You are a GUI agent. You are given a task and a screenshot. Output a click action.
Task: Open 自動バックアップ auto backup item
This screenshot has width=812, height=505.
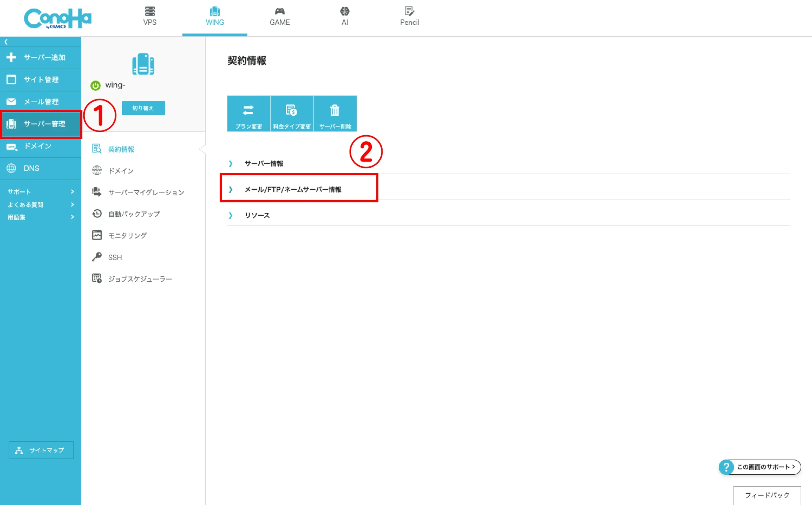pyautogui.click(x=134, y=214)
